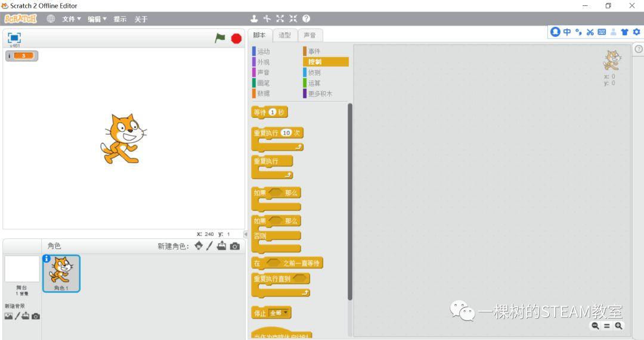Open input method skin shirt icon
Screen dimensions: 644x340
[x=625, y=32]
